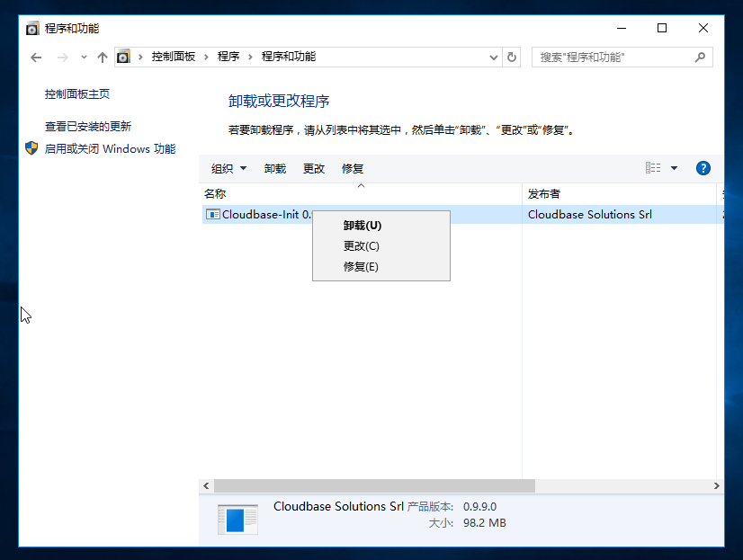Choose 修复(E) from context menu
The image size is (743, 560).
coord(381,267)
